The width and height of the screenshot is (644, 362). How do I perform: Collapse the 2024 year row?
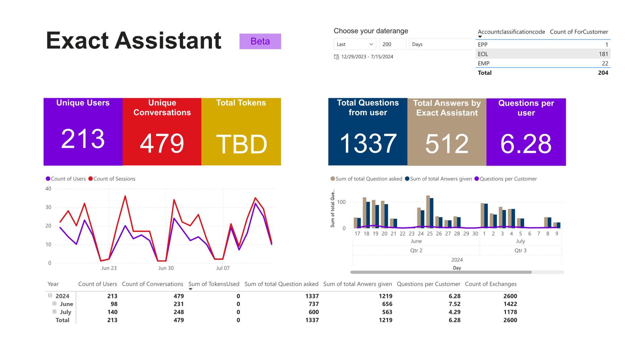[50, 296]
